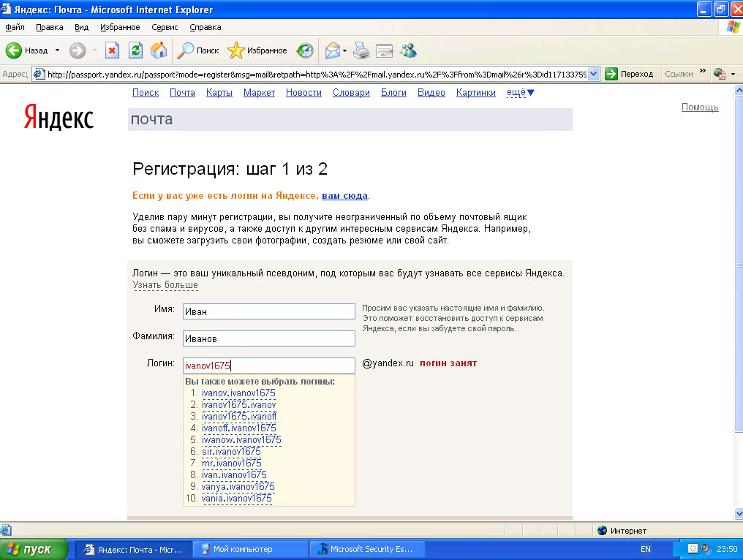Click the 'Узнать больше' link
The width and height of the screenshot is (743, 560).
(165, 285)
